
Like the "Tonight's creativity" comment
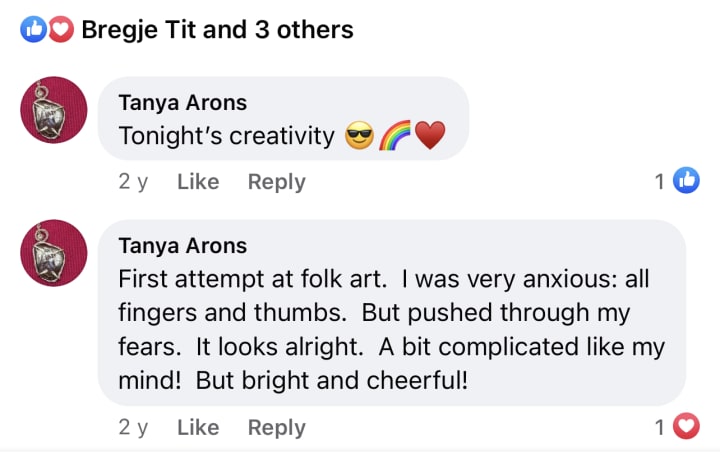198,182
